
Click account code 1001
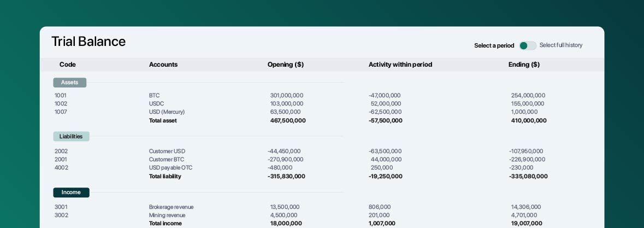(x=60, y=96)
